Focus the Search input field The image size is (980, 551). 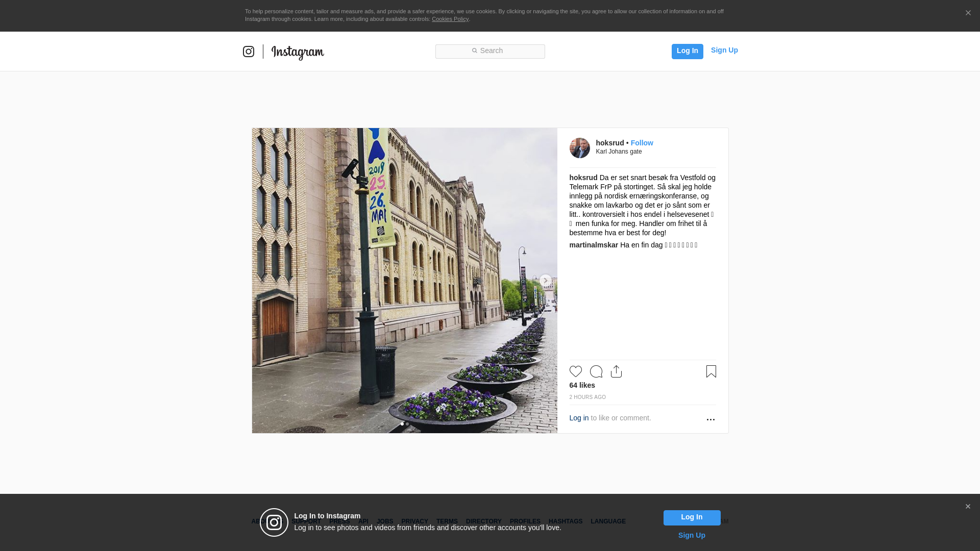click(490, 51)
